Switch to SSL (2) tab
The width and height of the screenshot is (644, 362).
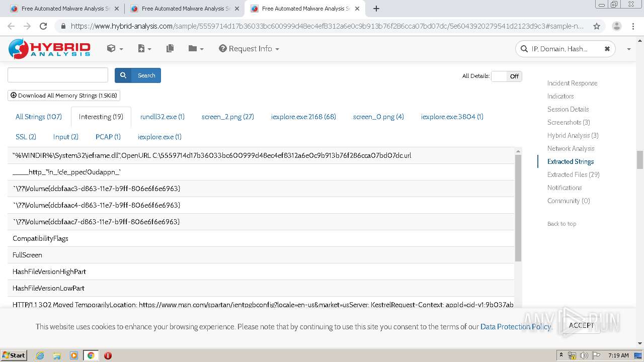coord(26,137)
